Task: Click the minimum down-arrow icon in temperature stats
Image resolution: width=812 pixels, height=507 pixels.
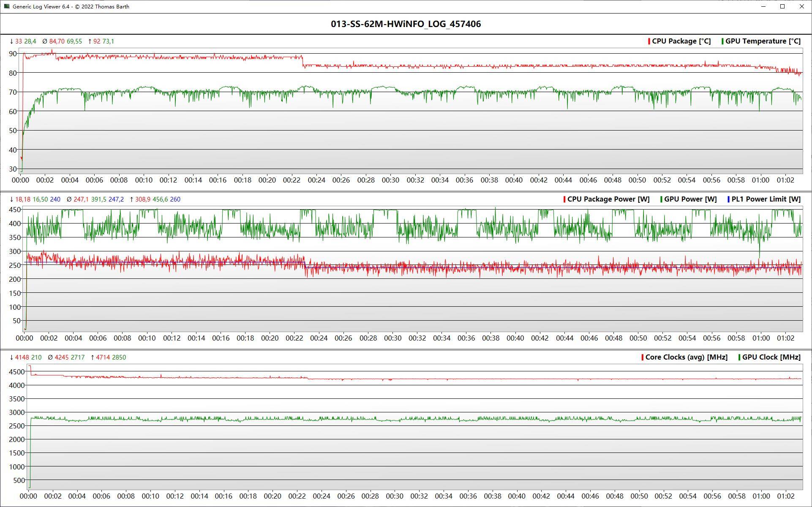Action: [11, 41]
